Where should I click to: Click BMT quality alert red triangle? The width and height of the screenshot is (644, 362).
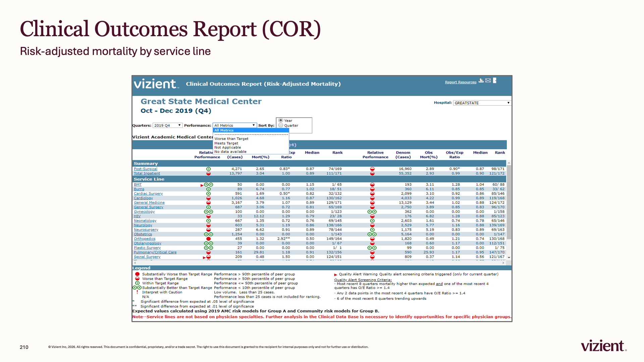coord(202,185)
